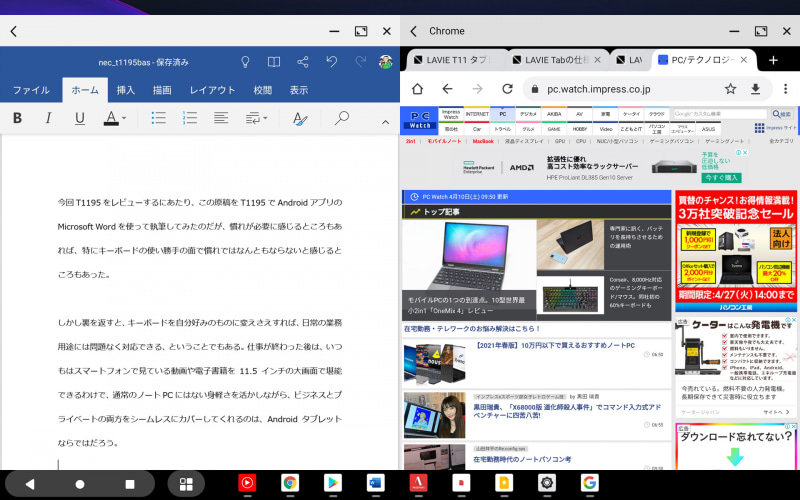Expand the paragraph formatting dropdown arrow

(265, 118)
